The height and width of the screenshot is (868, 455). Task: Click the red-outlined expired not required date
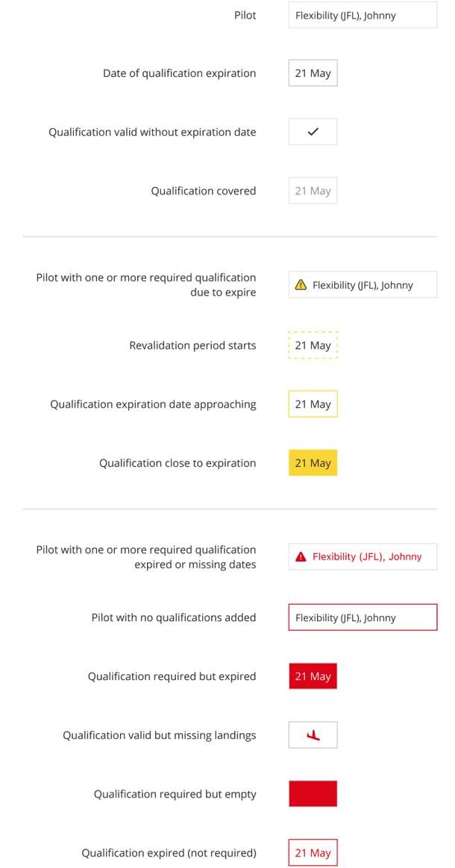click(x=313, y=853)
